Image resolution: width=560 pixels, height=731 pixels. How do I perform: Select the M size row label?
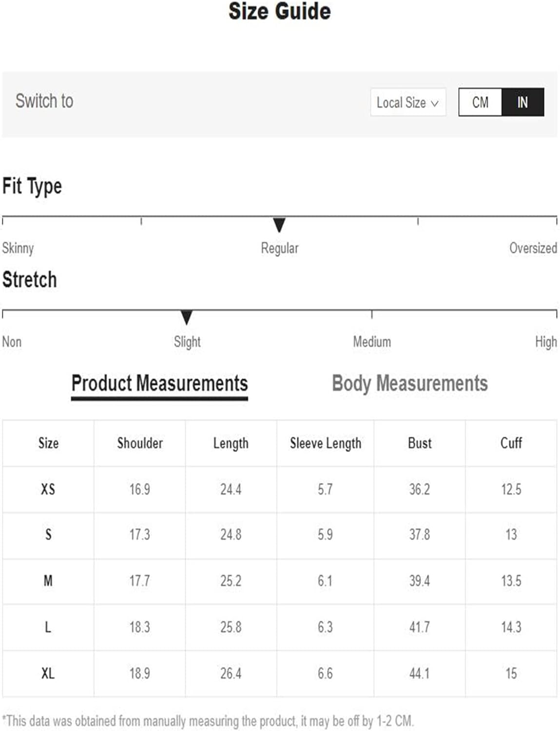pos(48,581)
